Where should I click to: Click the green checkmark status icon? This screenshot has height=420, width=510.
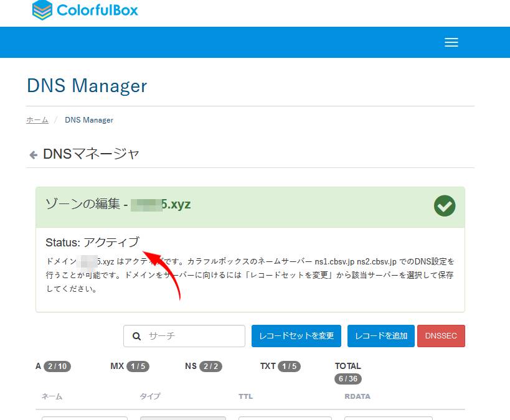444,206
